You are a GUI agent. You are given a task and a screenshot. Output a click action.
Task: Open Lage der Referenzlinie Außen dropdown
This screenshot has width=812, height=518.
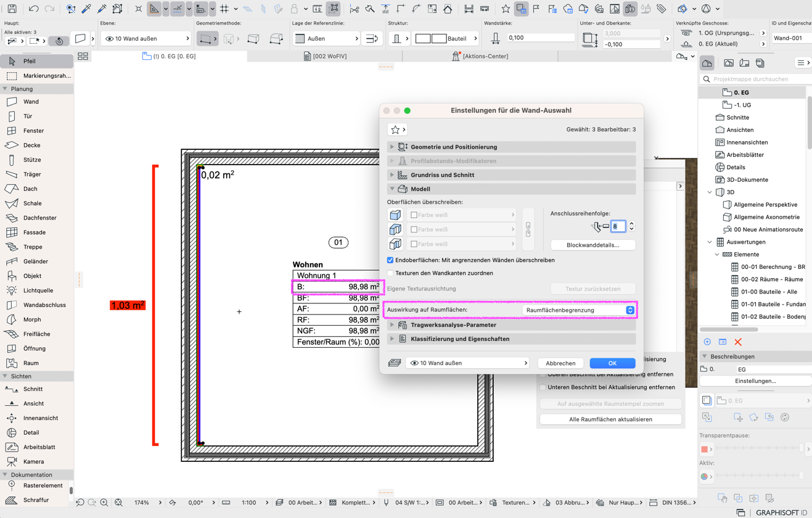tap(326, 38)
